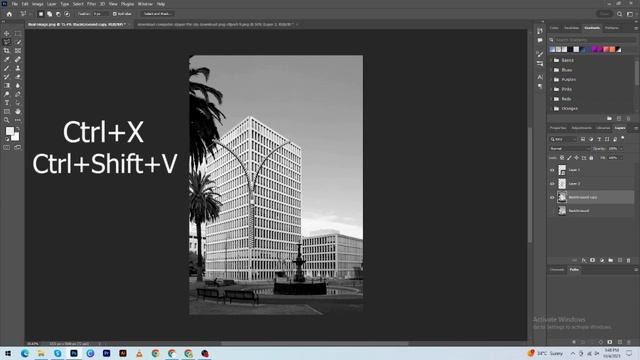Switch to the Channels tab

(557, 270)
